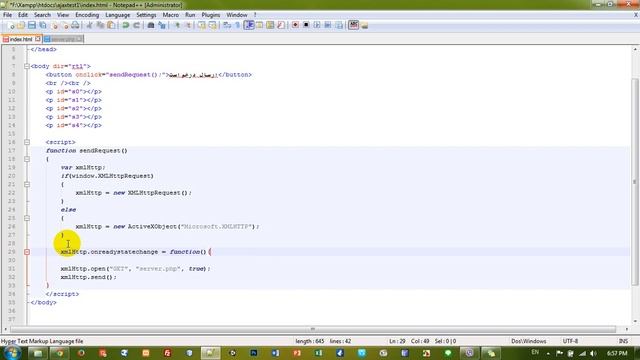The height and width of the screenshot is (360, 640).
Task: Collapse the if block fold on line 21
Action: [x=27, y=184]
